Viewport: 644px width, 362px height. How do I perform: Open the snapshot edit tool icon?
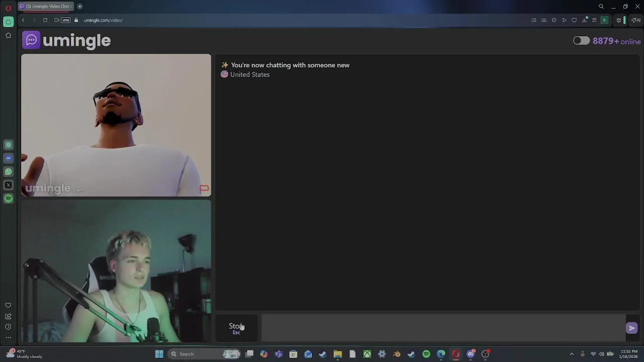(534, 20)
